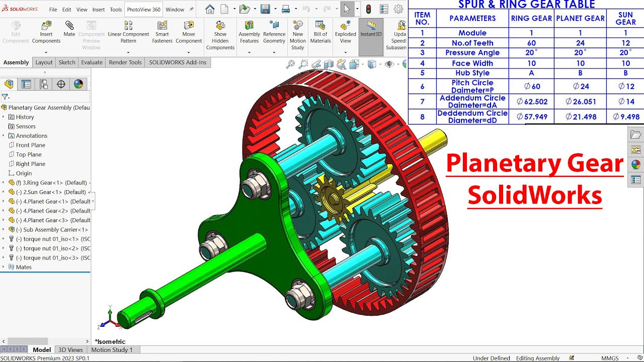Start a New Motion Study

click(298, 36)
